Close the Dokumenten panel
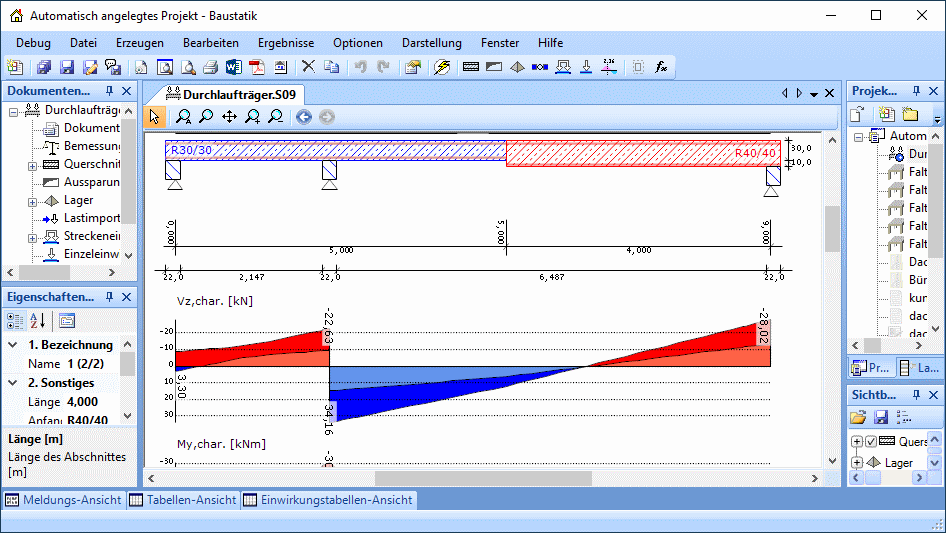 click(126, 91)
